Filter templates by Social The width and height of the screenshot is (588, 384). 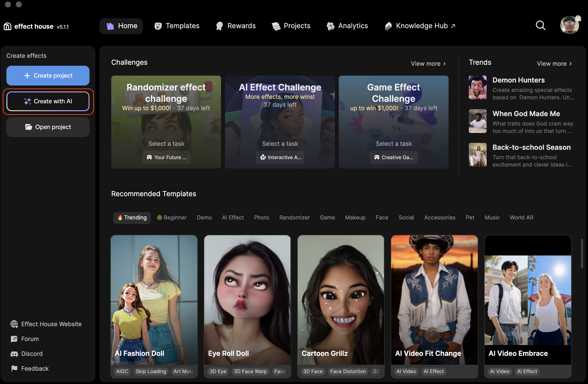coord(406,217)
